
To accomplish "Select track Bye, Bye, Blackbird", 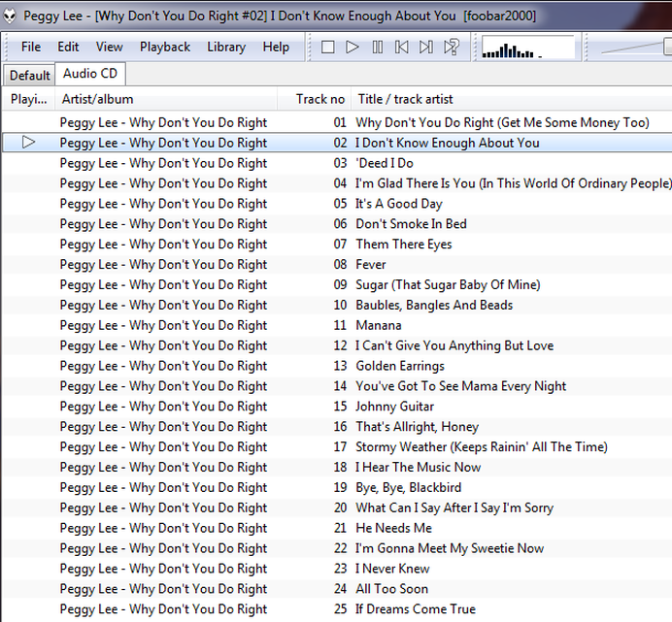I will coord(337,487).
